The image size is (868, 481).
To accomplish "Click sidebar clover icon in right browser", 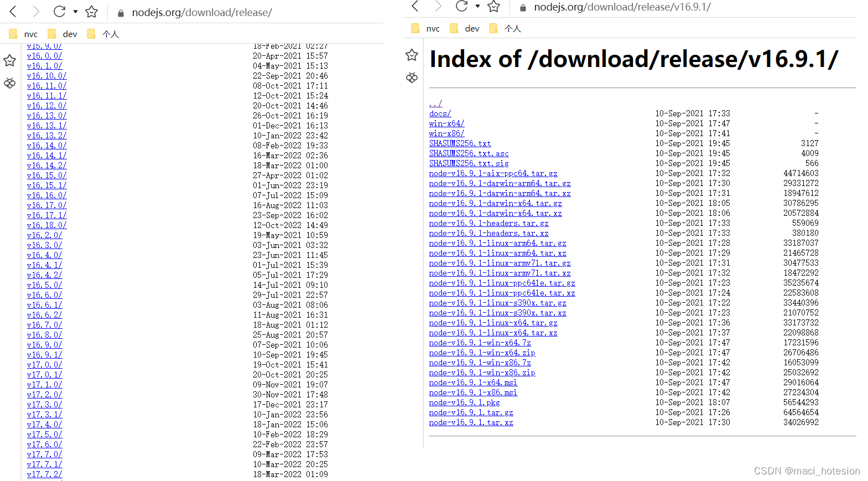I will click(412, 77).
